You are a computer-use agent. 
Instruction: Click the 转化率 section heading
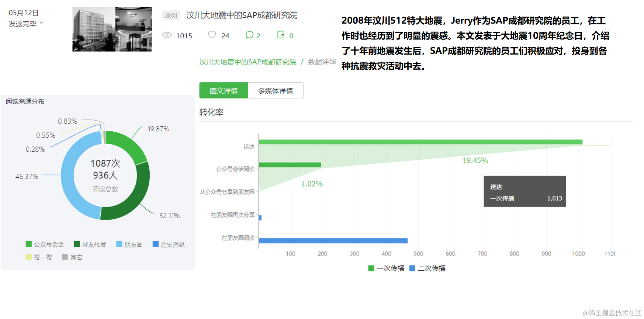[211, 112]
